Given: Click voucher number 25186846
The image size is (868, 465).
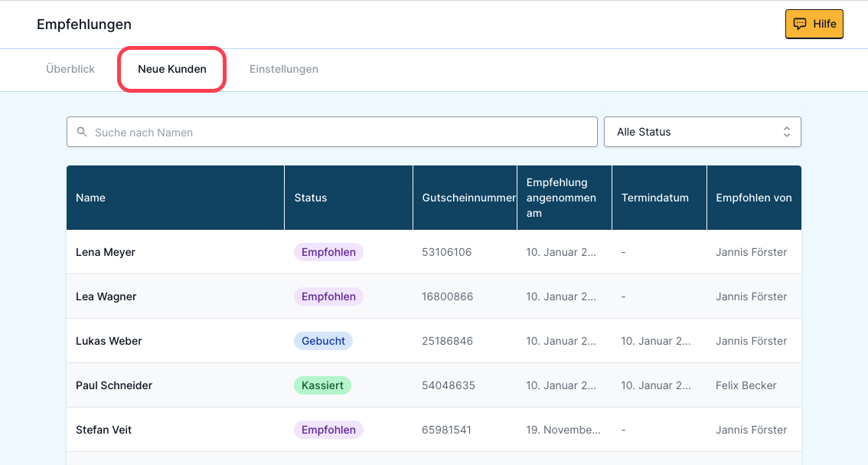Looking at the screenshot, I should click(447, 341).
